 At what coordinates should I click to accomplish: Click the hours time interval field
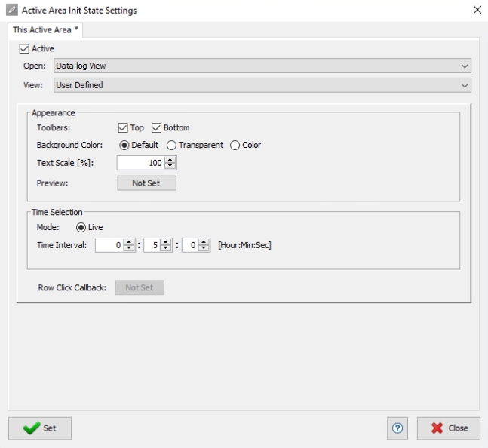pos(109,245)
